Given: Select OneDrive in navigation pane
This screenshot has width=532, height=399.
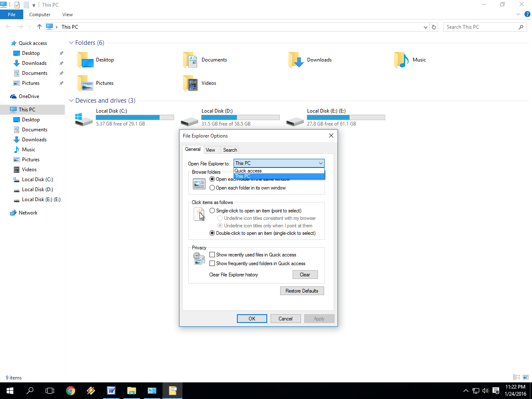Looking at the screenshot, I should pyautogui.click(x=29, y=96).
